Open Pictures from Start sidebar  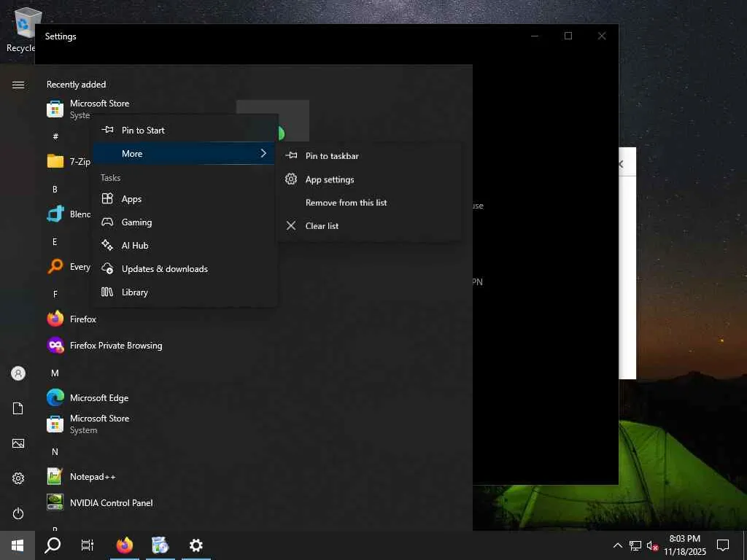pos(18,443)
